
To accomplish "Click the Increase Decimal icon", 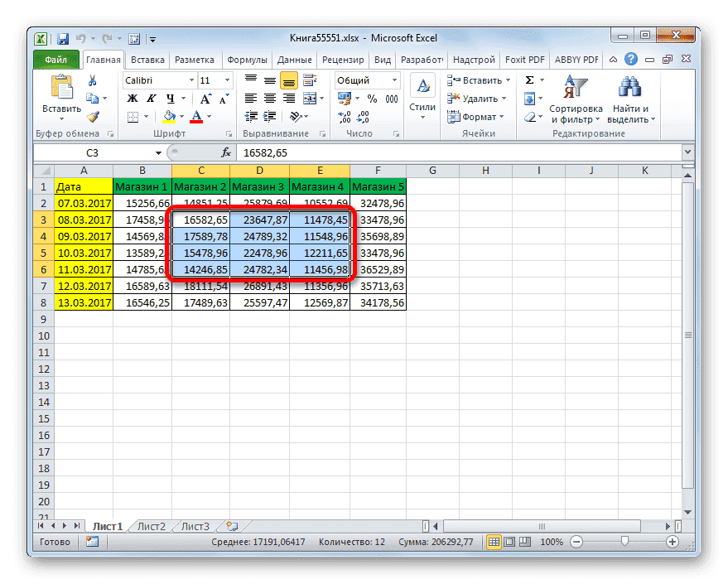I will [343, 115].
